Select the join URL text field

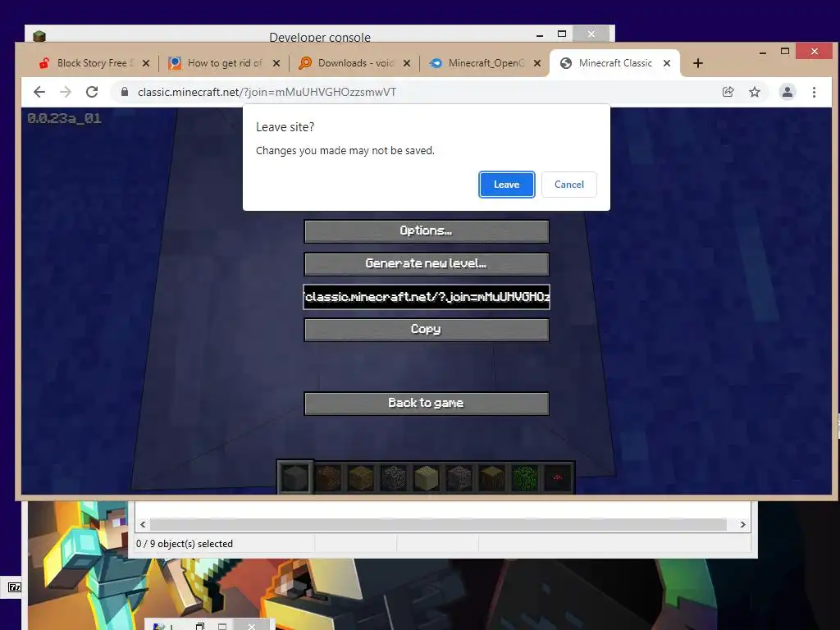(x=427, y=297)
